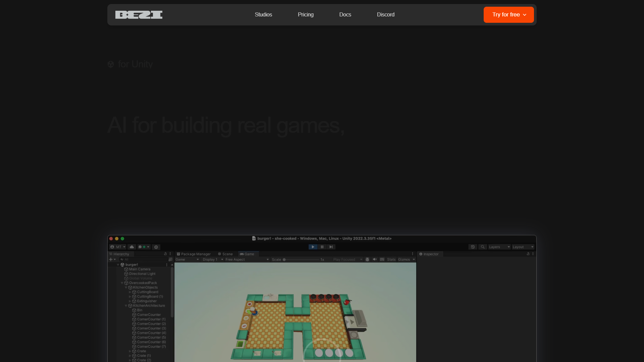644x362 pixels.
Task: Open the Free Aspect dropdown
Action: pyautogui.click(x=247, y=259)
